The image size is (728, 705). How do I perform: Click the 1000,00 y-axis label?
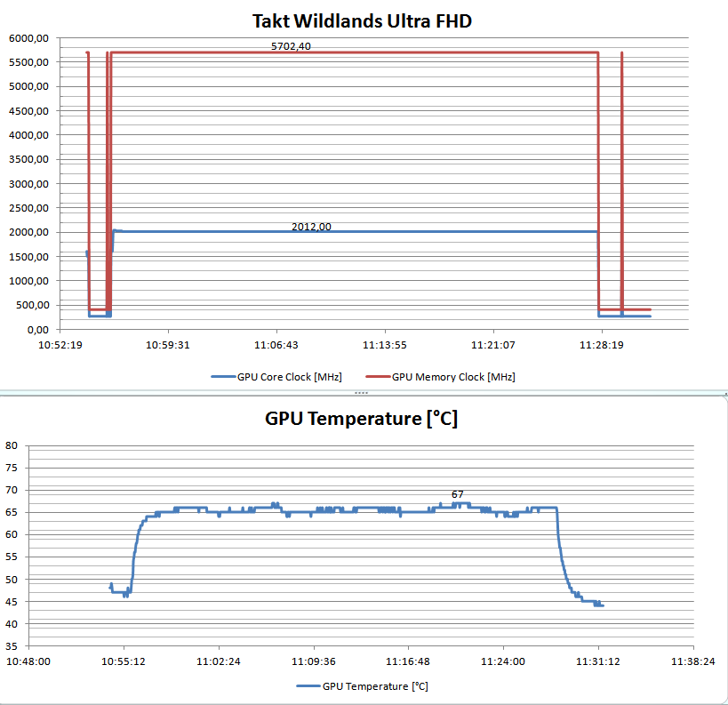(x=28, y=281)
